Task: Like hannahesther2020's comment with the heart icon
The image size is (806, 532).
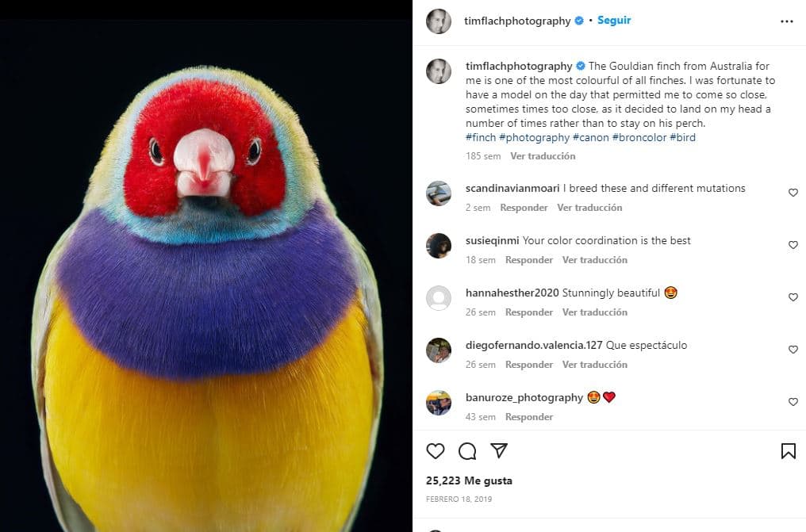Action: [793, 297]
